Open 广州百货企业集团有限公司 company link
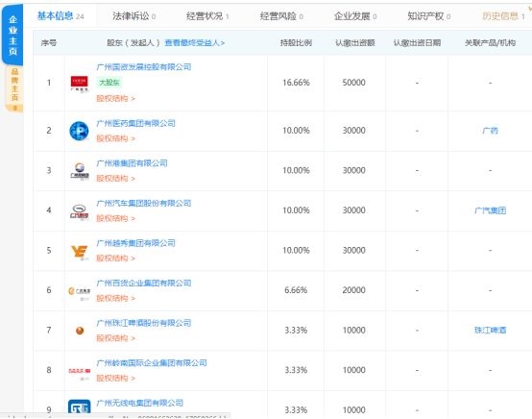The width and height of the screenshot is (532, 419). (144, 283)
